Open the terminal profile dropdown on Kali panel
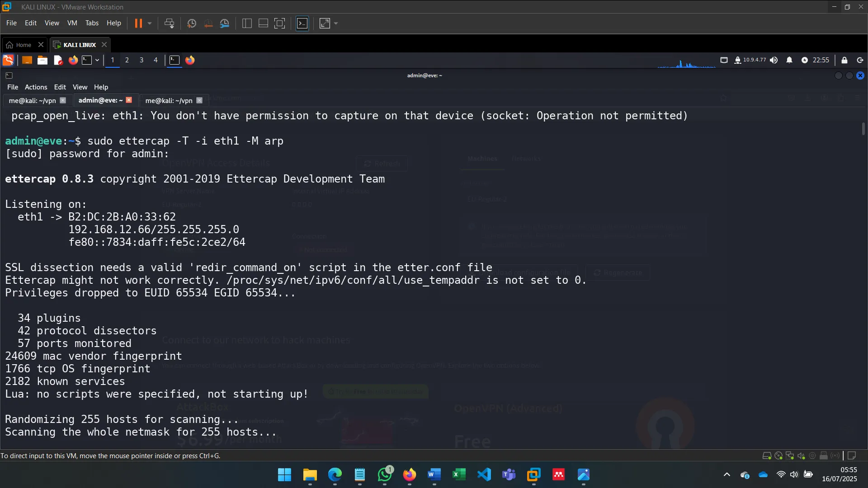 [97, 60]
